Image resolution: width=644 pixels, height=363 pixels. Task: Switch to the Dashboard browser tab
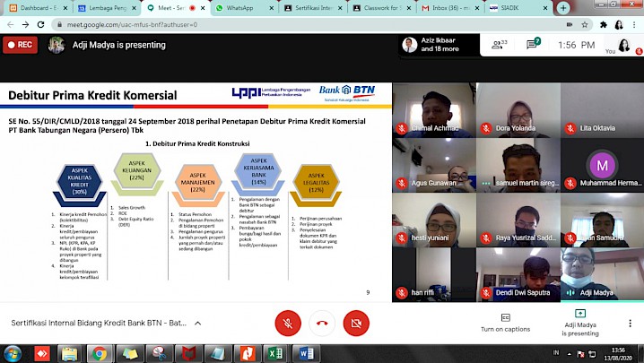39,8
